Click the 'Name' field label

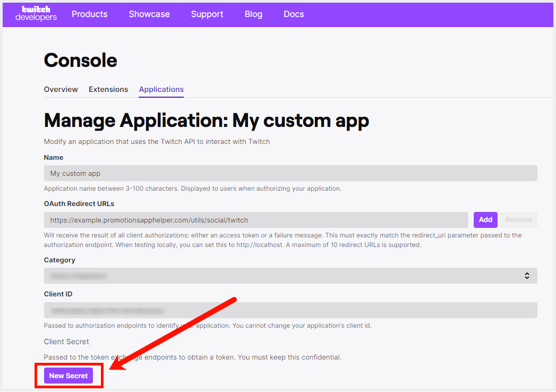54,158
